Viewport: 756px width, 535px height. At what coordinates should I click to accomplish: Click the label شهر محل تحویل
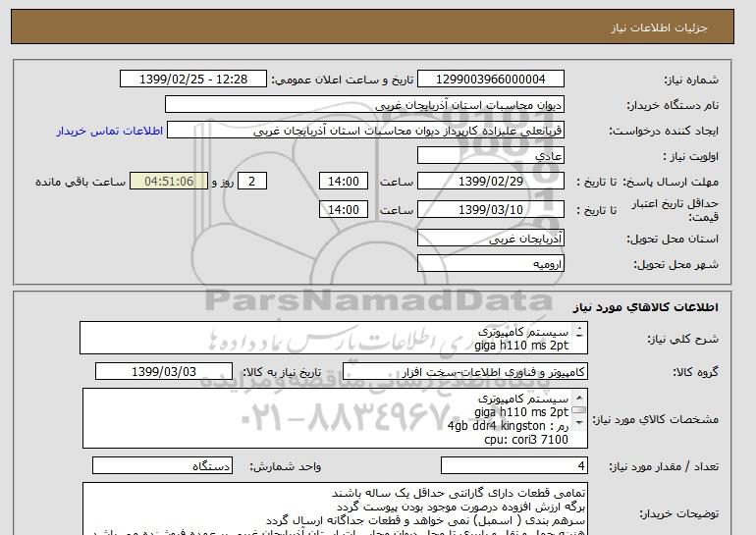675,265
